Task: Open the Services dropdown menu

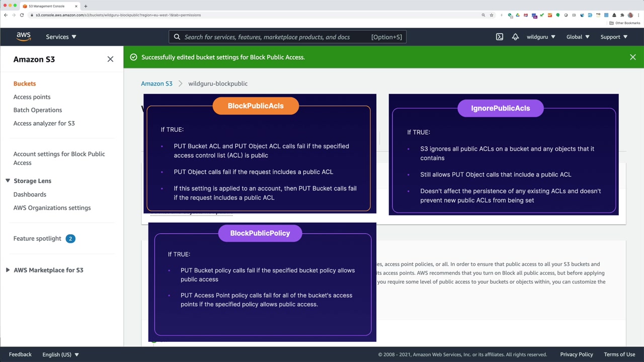Action: 61,37
